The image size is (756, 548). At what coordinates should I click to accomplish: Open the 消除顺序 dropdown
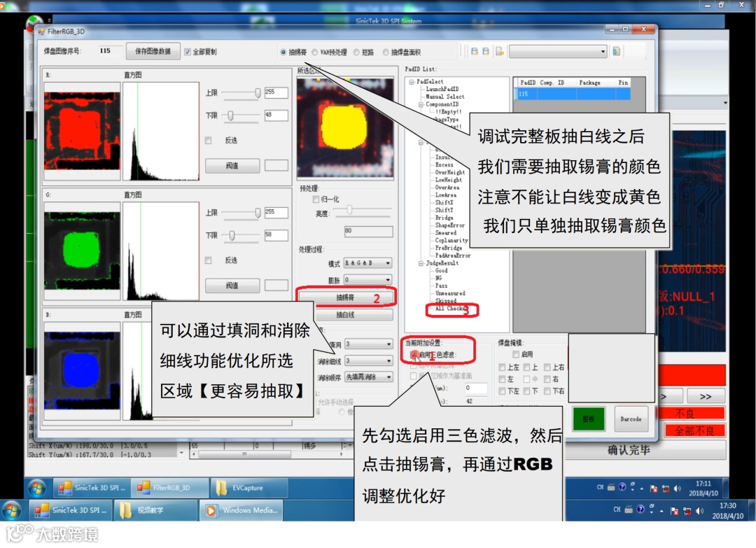367,377
